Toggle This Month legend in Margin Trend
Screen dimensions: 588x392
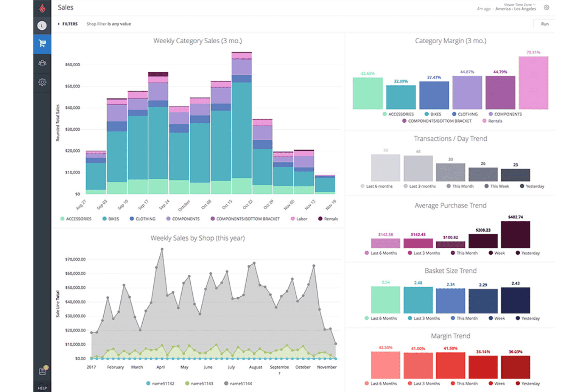click(464, 384)
